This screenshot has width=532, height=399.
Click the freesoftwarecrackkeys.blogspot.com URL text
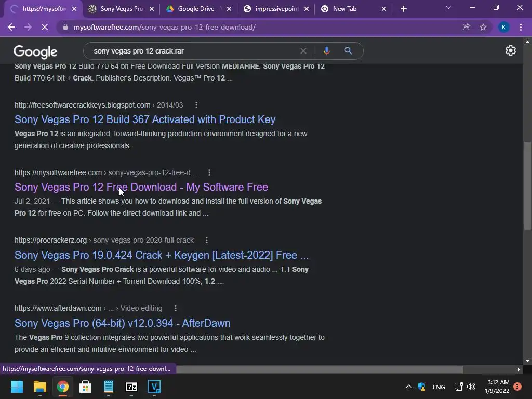83,105
